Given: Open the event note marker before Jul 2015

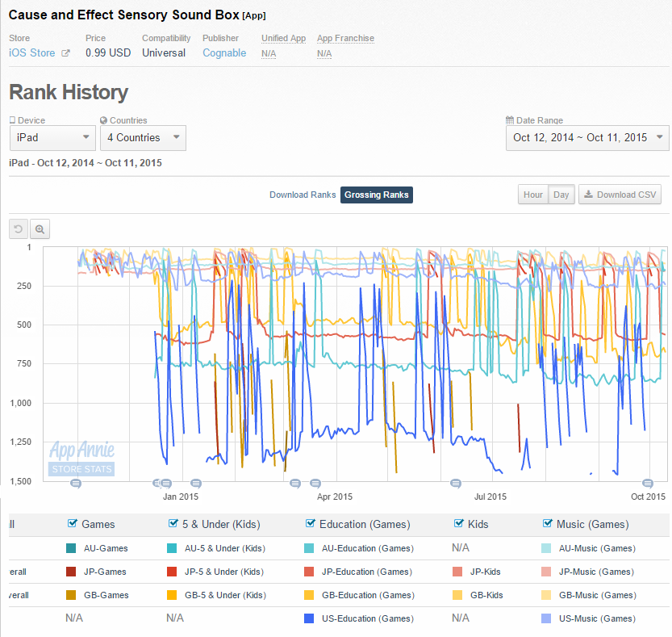Looking at the screenshot, I should pos(456,484).
